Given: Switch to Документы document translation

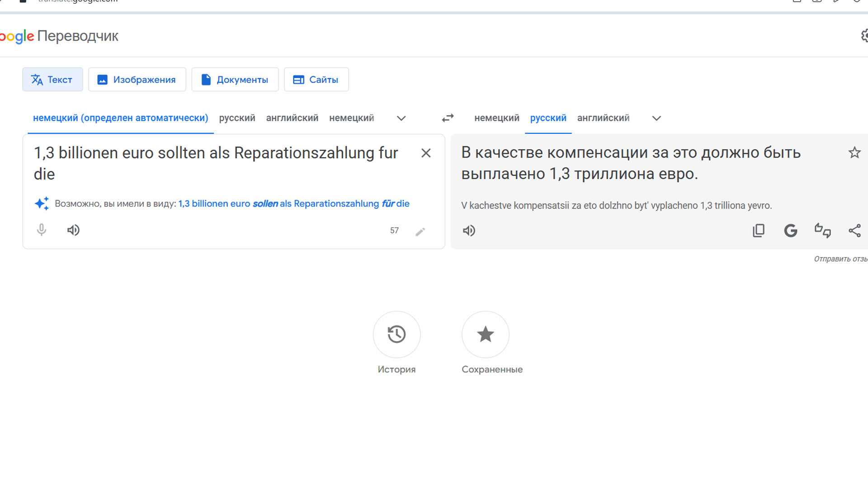Looking at the screenshot, I should click(235, 80).
